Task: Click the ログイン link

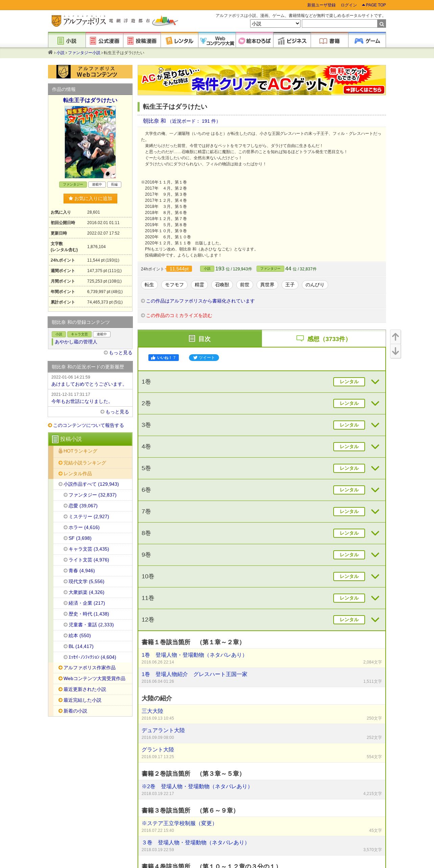Action: pos(349,5)
